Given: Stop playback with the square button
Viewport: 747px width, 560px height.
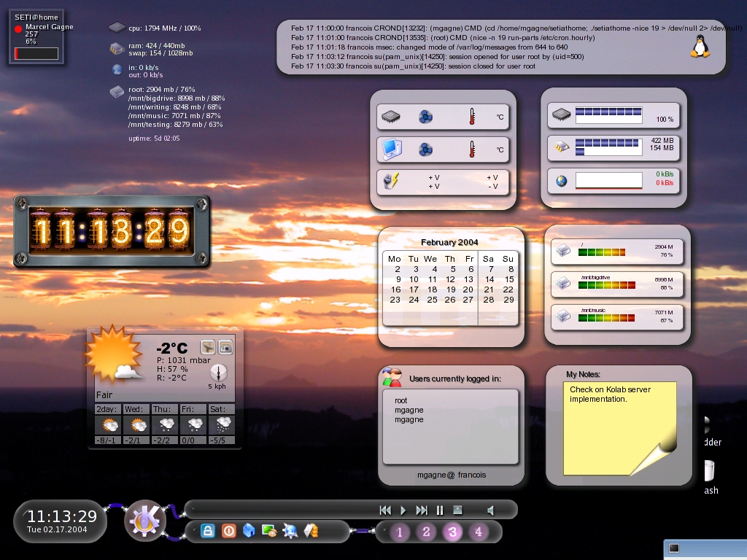Looking at the screenshot, I should coord(458,510).
